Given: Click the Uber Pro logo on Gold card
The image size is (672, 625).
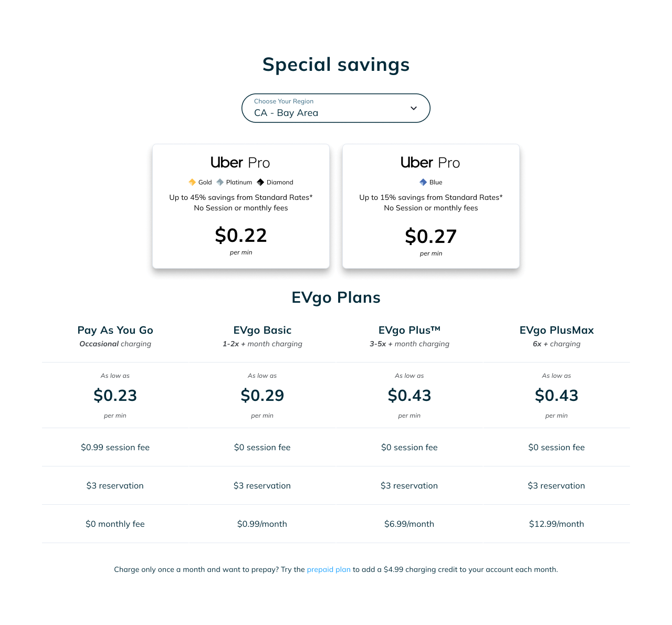Looking at the screenshot, I should click(x=240, y=163).
